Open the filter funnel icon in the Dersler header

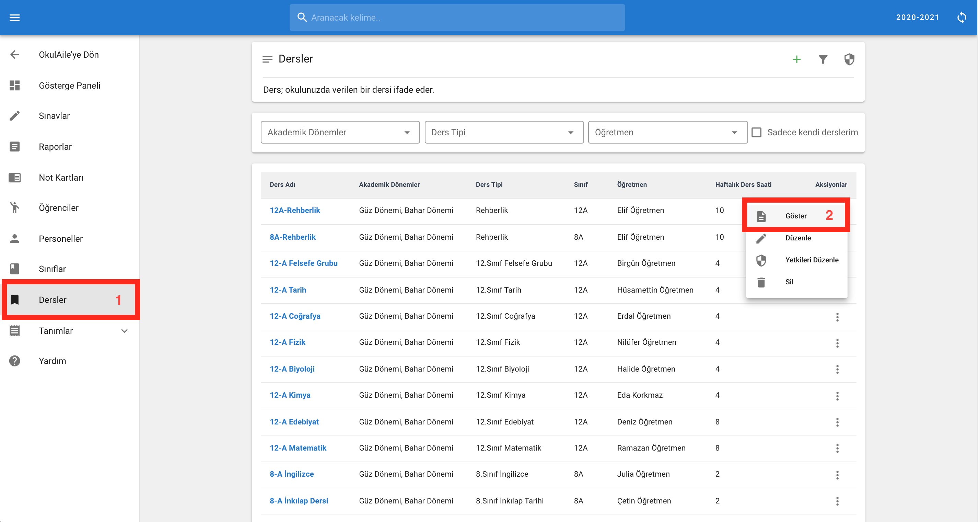[x=823, y=59]
